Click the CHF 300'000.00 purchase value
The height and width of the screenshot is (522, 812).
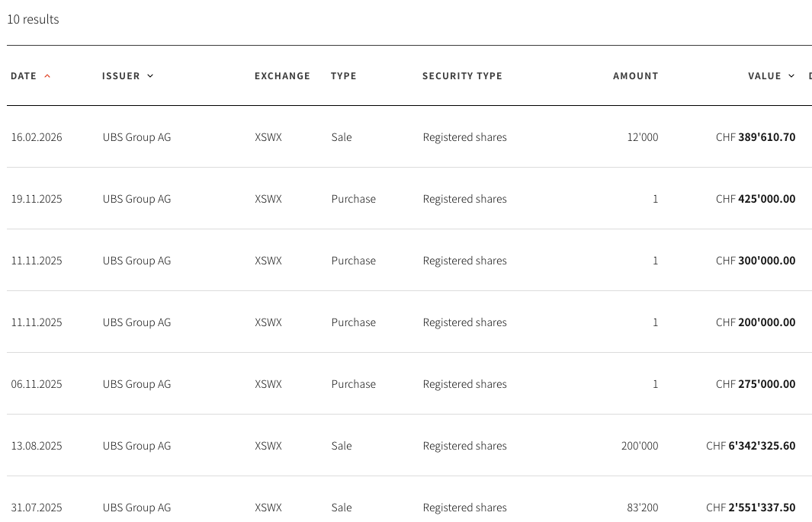[x=755, y=261]
